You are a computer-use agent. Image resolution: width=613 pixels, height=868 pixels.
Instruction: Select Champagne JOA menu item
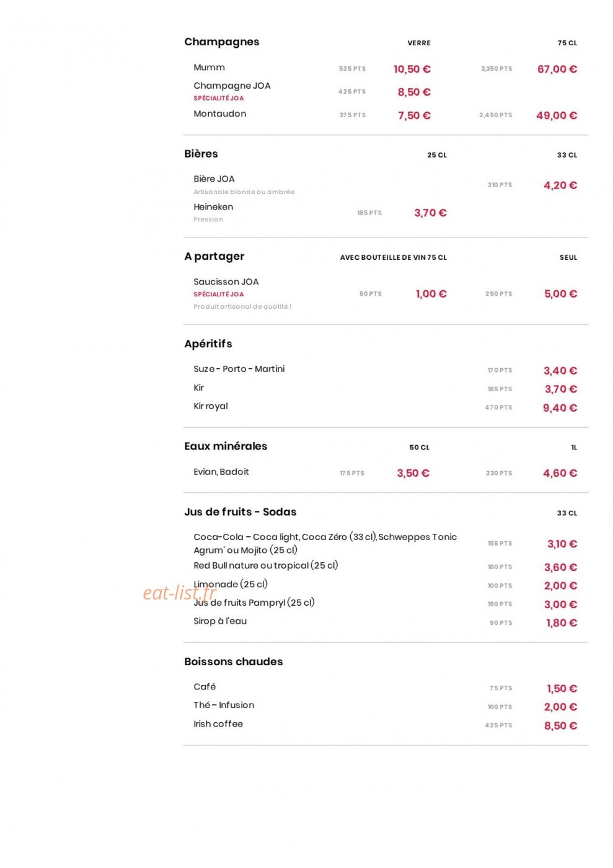coord(232,86)
